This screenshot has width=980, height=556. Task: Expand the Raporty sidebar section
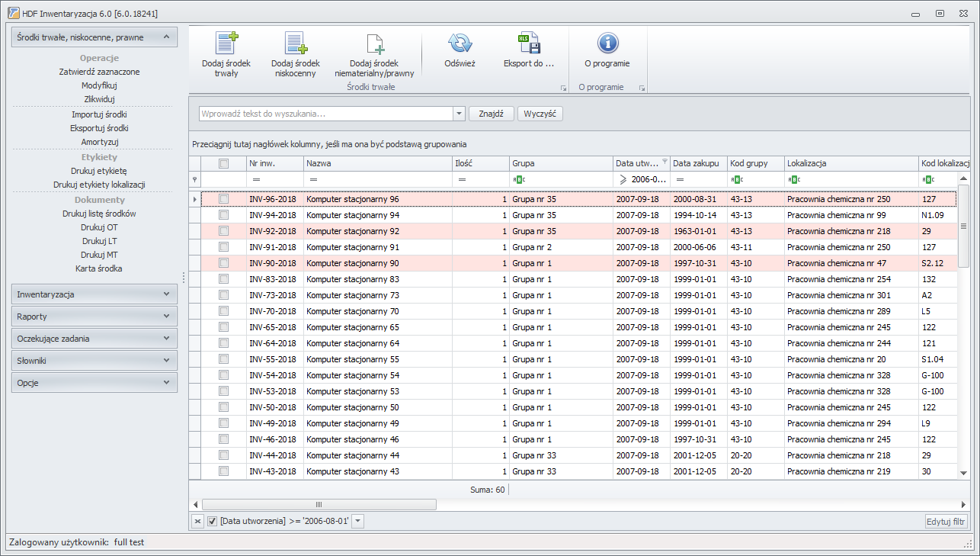94,316
